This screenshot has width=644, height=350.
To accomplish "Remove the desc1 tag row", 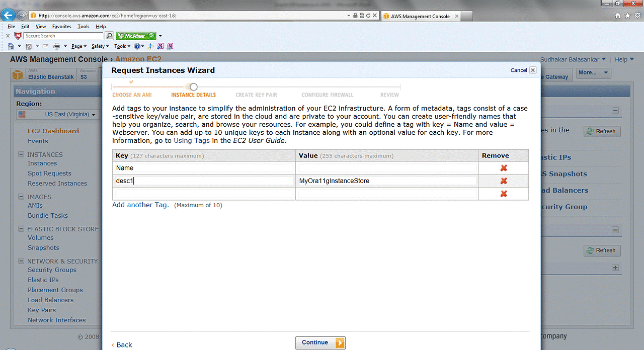I will pos(503,181).
